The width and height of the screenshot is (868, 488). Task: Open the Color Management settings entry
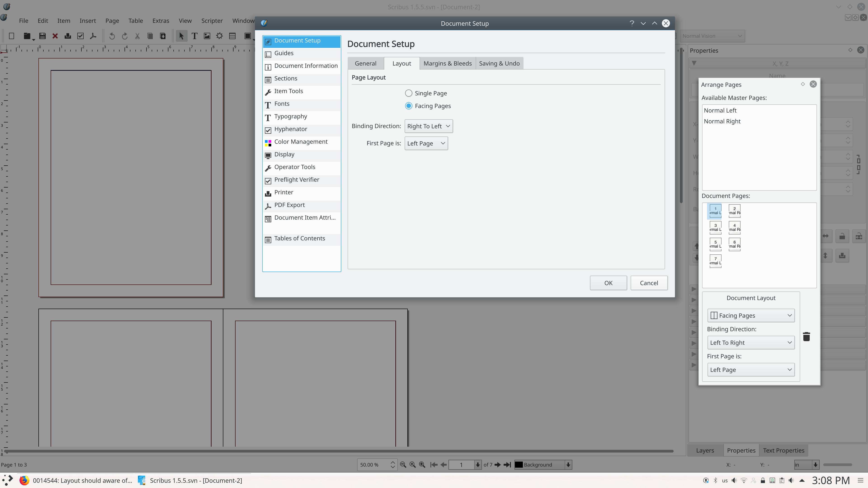click(301, 142)
